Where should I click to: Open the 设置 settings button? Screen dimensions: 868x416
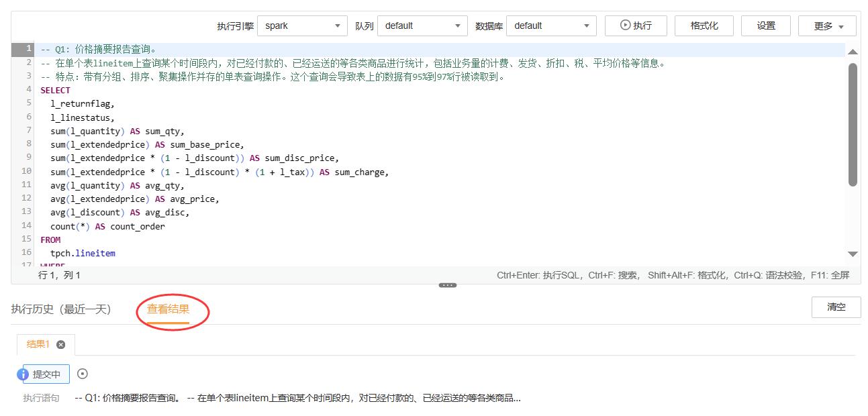pyautogui.click(x=765, y=25)
